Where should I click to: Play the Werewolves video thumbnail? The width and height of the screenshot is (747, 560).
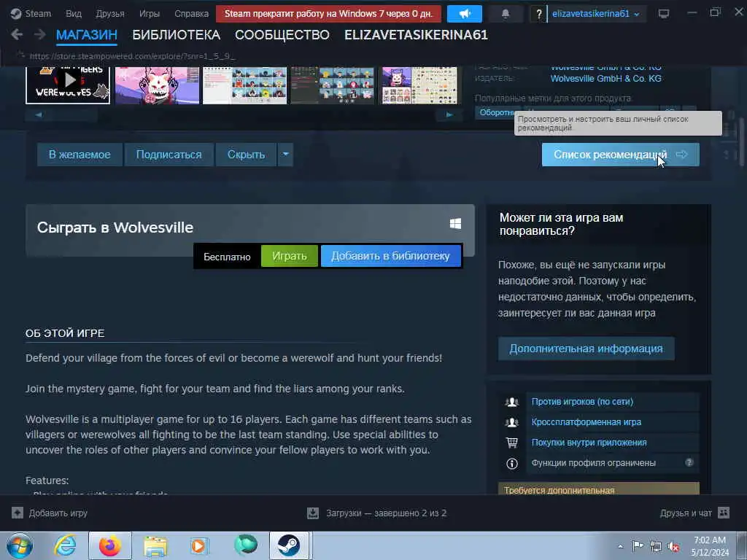(68, 85)
